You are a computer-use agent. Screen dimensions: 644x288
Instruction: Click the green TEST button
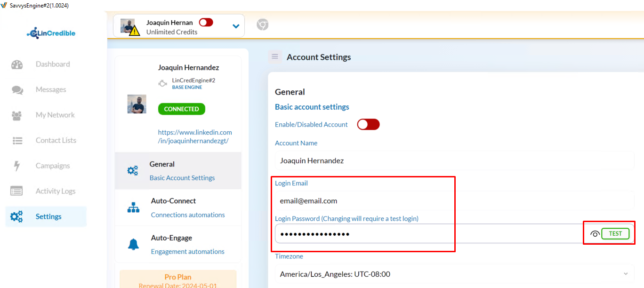(x=615, y=234)
